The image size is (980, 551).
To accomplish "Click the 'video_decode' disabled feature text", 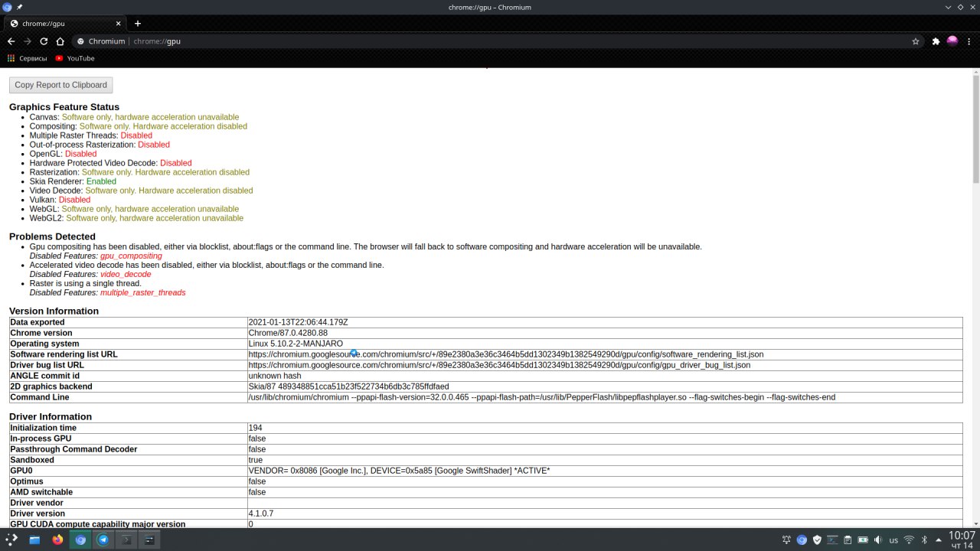I will (126, 274).
